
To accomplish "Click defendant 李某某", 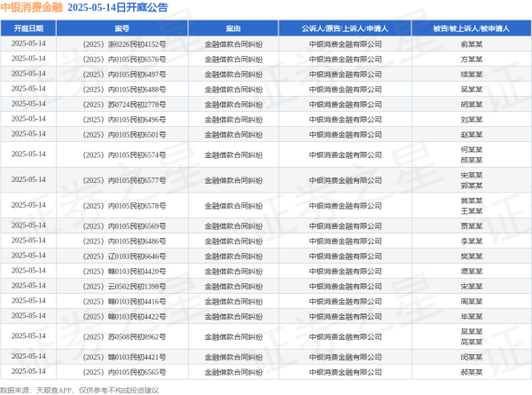I will (472, 241).
